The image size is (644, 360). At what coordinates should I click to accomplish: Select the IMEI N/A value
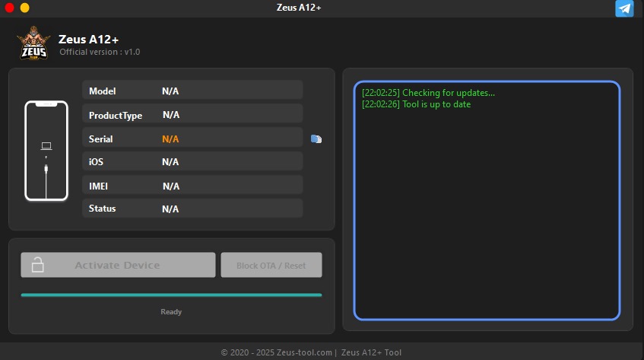171,186
